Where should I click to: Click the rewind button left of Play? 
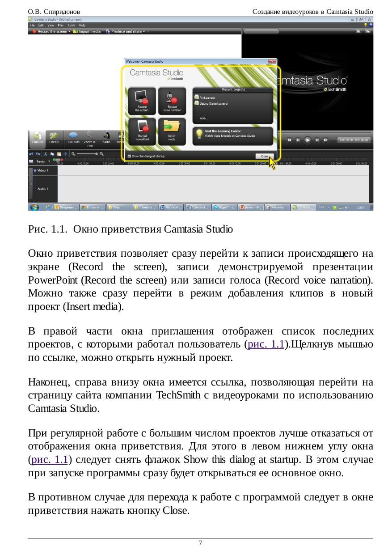(x=298, y=140)
